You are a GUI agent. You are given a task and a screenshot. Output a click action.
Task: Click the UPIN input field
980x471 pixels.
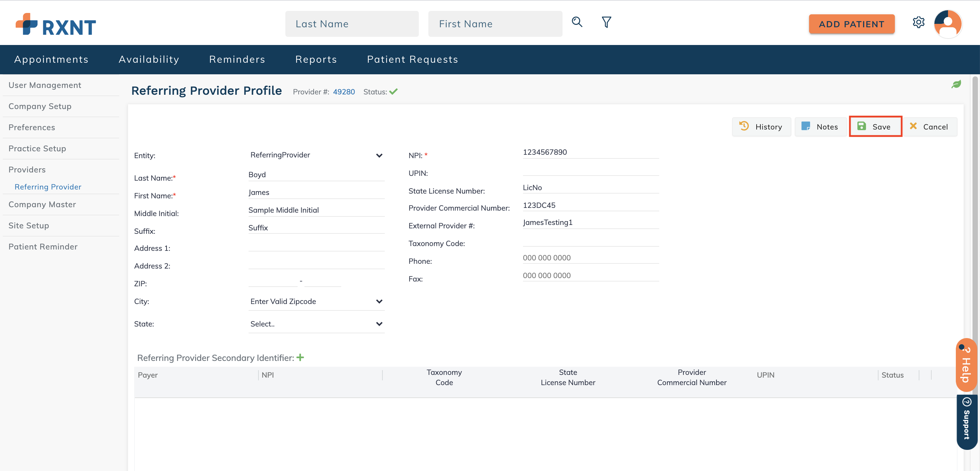[x=591, y=169]
